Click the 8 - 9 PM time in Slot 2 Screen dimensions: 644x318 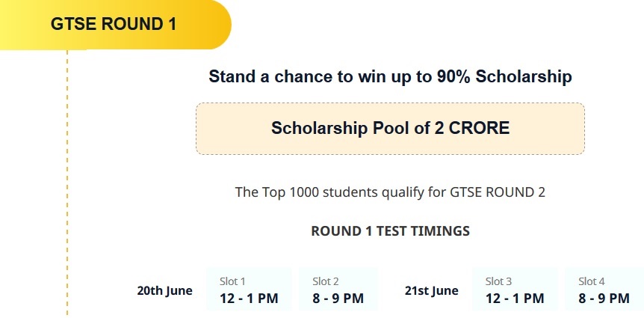coord(338,299)
